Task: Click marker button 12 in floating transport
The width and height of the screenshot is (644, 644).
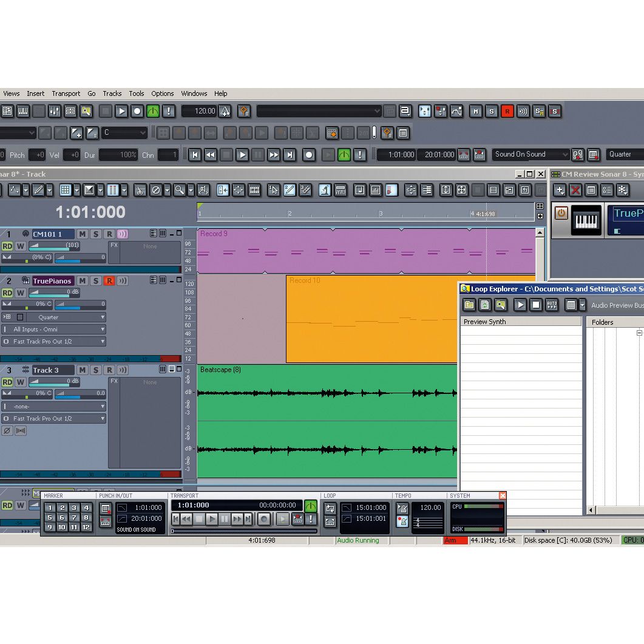Action: pos(86,527)
